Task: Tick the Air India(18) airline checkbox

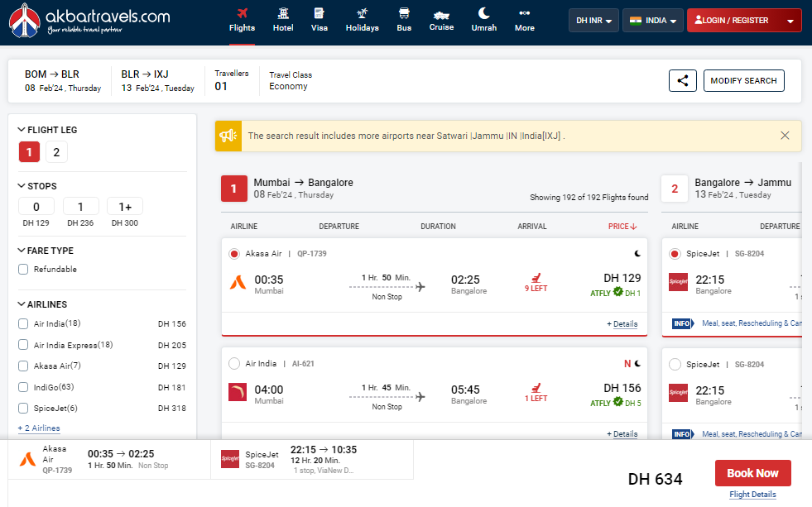Action: click(x=23, y=324)
